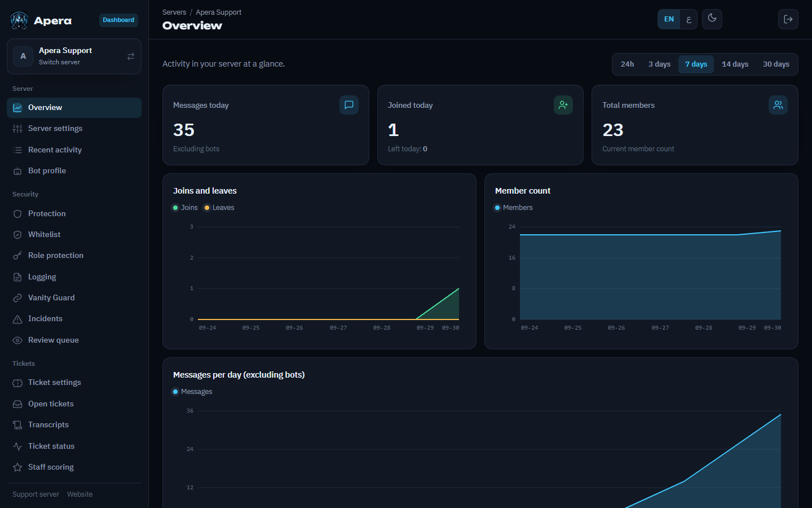
Task: Click the Incidents warning triangle icon
Action: (17, 319)
